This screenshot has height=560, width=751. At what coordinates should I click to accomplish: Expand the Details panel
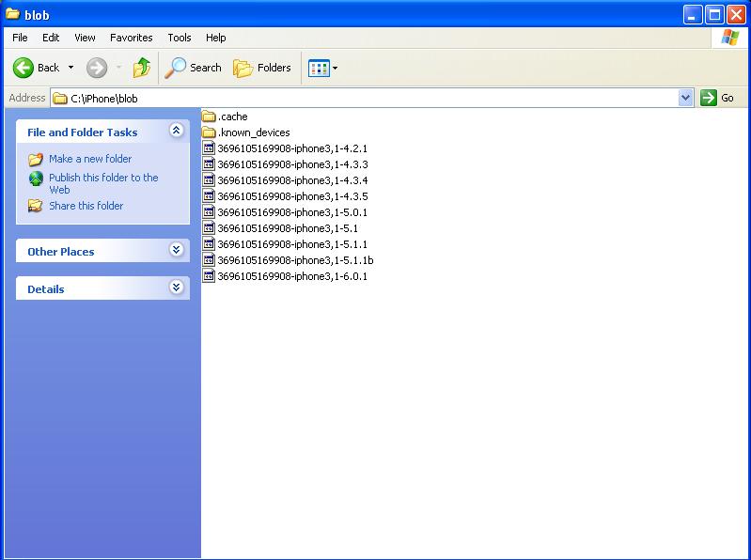176,288
